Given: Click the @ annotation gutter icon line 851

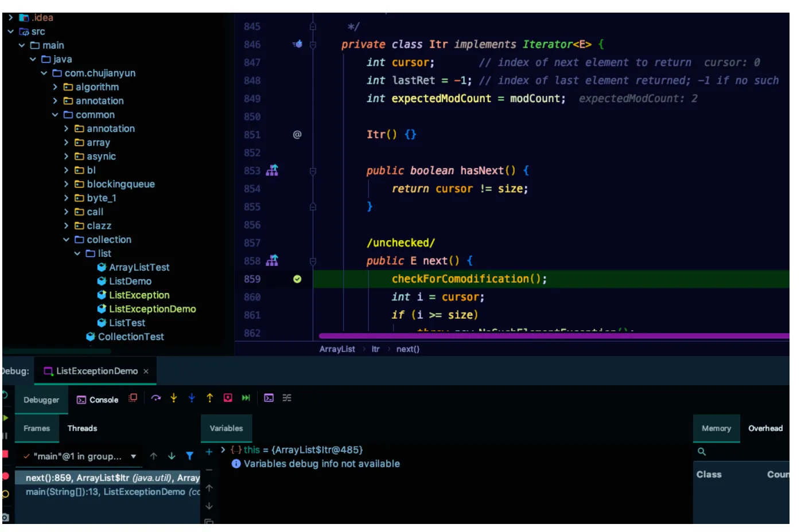Looking at the screenshot, I should tap(297, 135).
